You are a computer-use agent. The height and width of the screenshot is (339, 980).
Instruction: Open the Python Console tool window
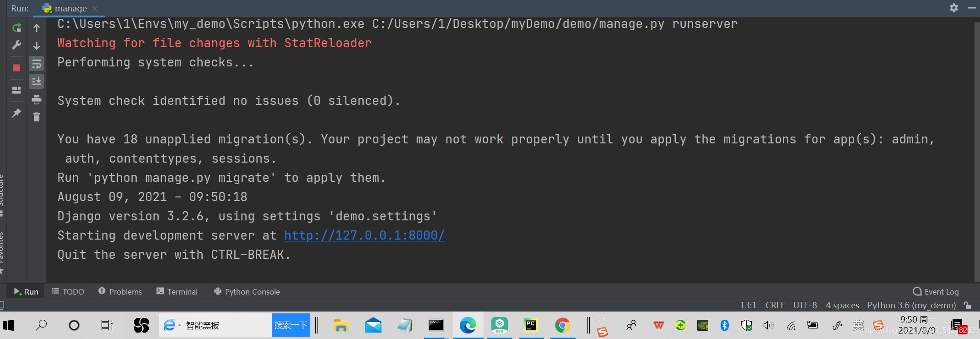click(247, 291)
